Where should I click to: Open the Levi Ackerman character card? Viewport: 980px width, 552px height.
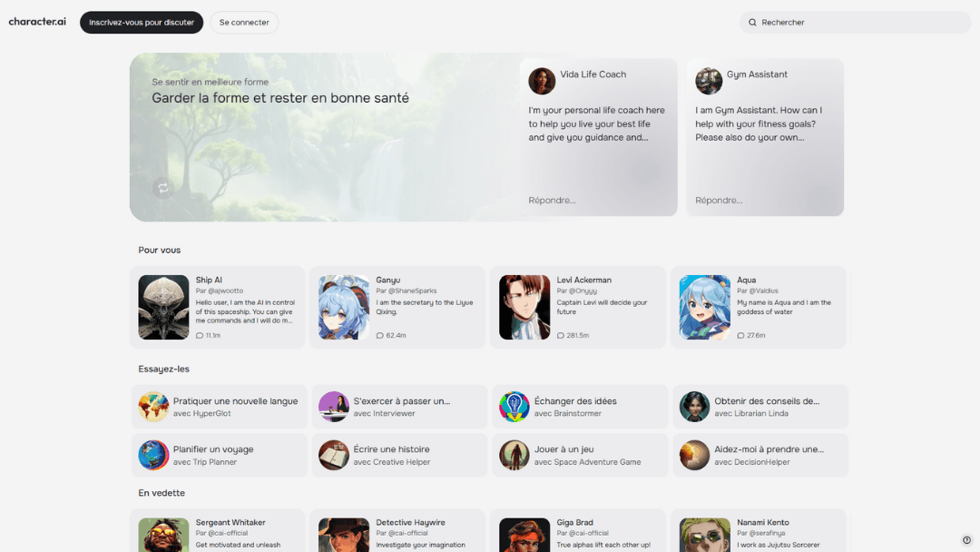point(579,308)
